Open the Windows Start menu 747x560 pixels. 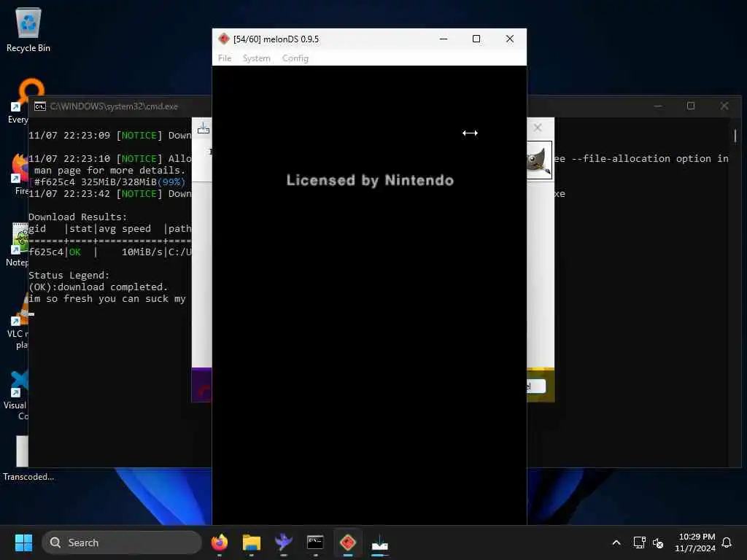click(23, 542)
